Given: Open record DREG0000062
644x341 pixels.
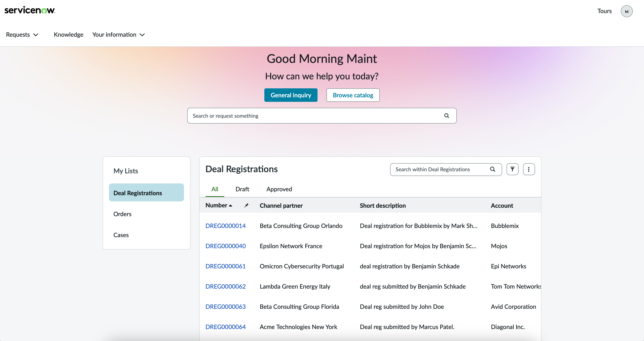Looking at the screenshot, I should click(226, 287).
